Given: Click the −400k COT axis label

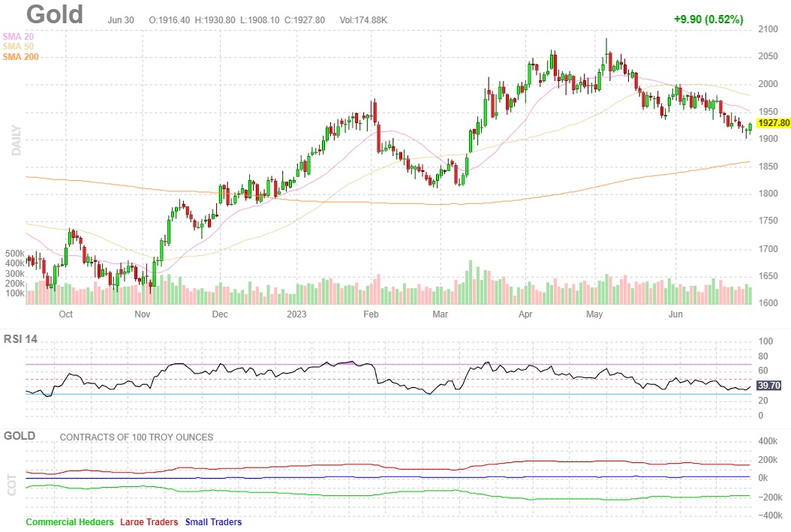Looking at the screenshot, I should (x=770, y=515).
